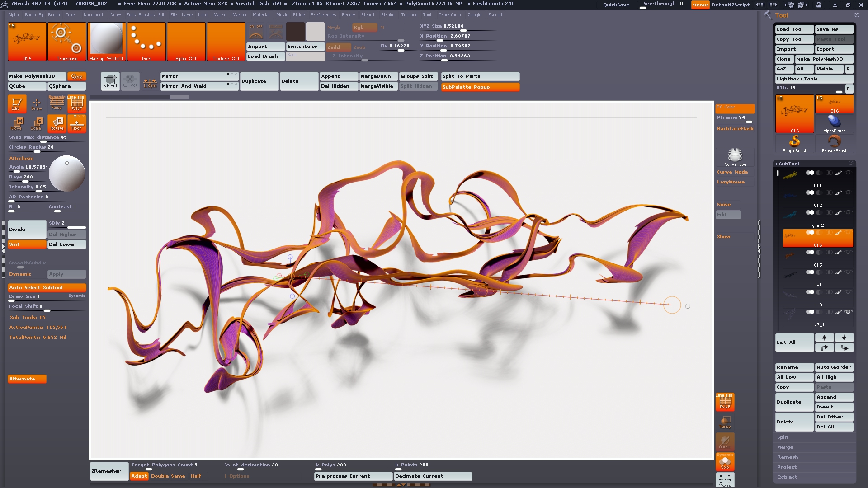Select the Scale transform tool
This screenshot has height=488, width=868.
click(x=37, y=123)
